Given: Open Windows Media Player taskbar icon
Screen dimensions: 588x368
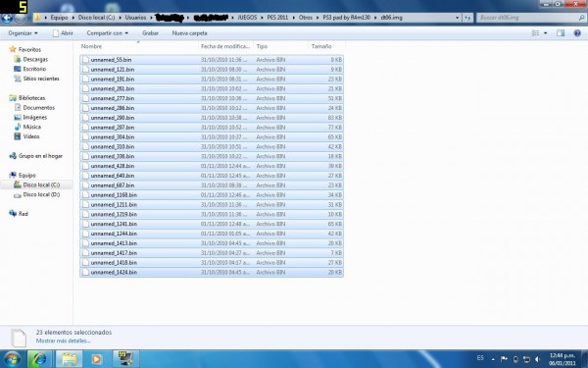Looking at the screenshot, I should pyautogui.click(x=96, y=359).
